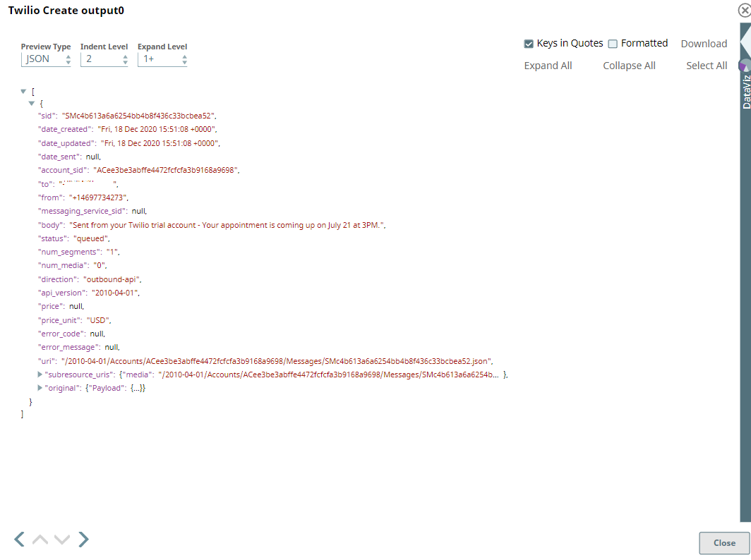Click the date_sent null value
This screenshot has width=751, height=560.
coord(93,157)
